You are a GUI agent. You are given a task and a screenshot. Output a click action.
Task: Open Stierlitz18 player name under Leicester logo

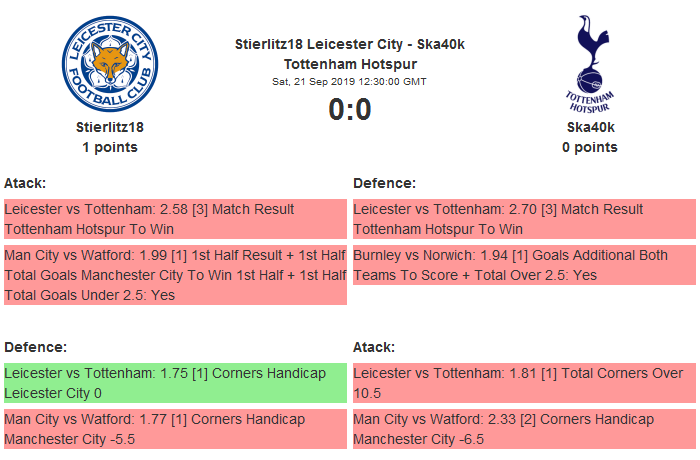tap(110, 127)
